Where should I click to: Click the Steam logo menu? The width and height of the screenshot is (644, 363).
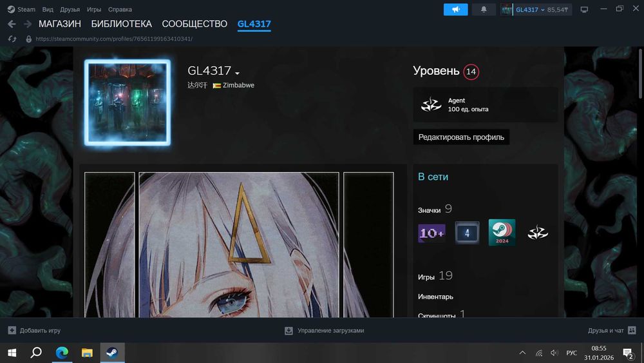[x=21, y=9]
